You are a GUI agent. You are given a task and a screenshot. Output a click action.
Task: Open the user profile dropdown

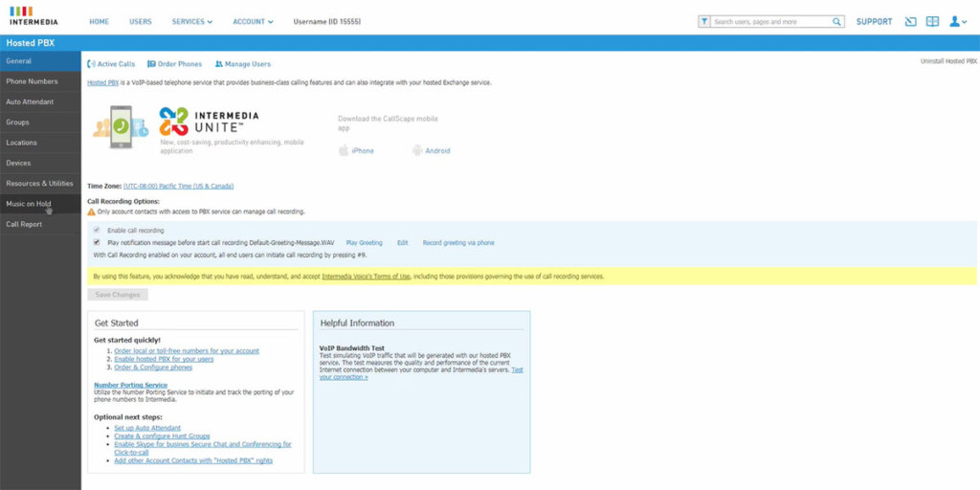[957, 21]
